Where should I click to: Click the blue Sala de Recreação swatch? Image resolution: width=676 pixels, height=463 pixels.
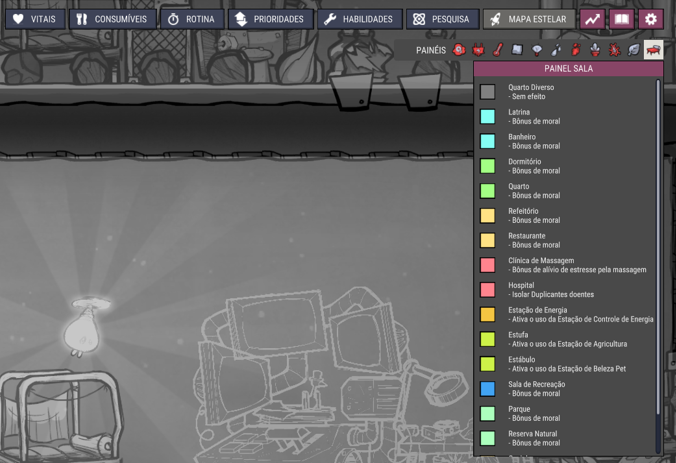click(x=488, y=389)
